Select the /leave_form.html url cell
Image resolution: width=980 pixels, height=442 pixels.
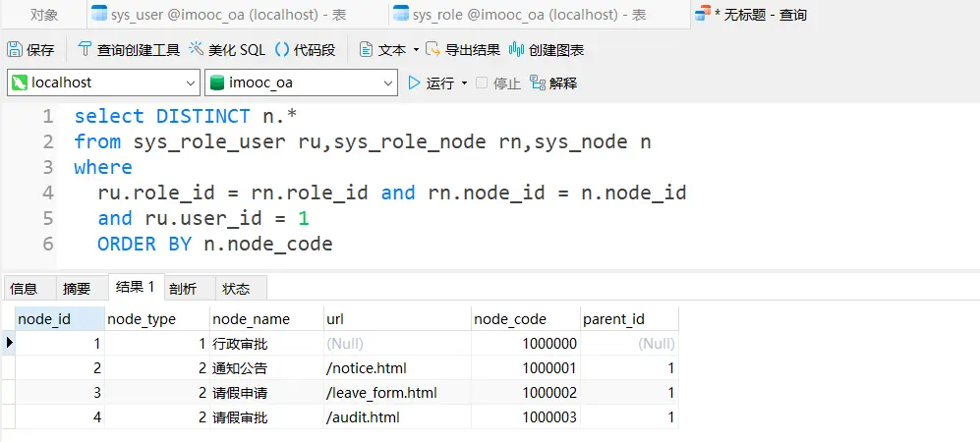(381, 393)
